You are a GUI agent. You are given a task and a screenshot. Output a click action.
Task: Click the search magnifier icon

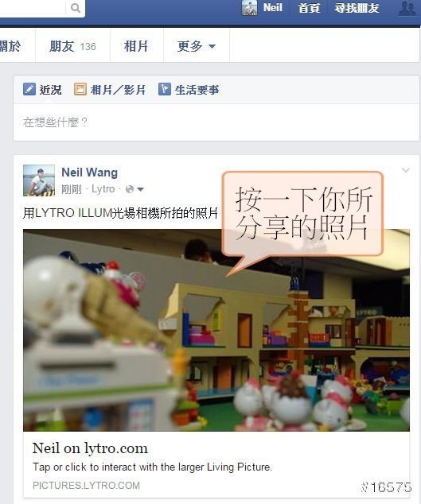76,7
